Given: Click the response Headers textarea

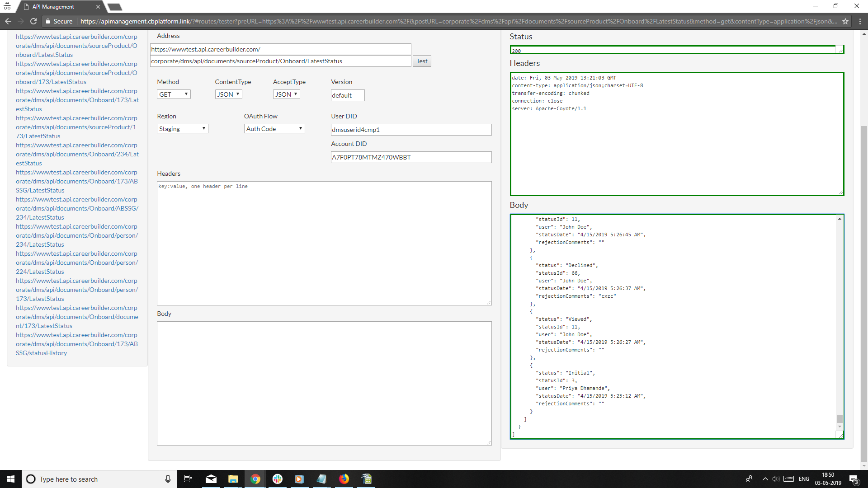Looking at the screenshot, I should 677,134.
